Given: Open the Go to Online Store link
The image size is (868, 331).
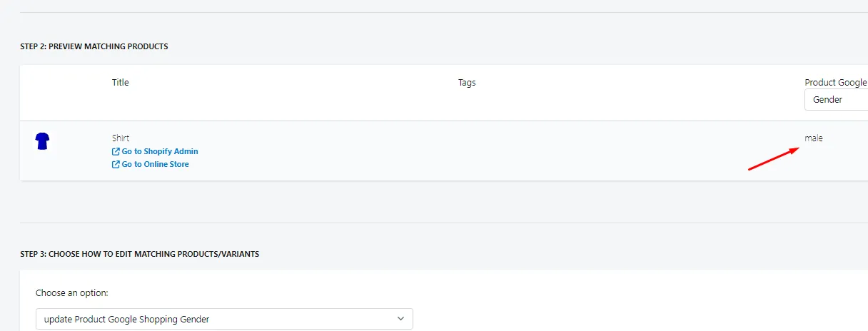Looking at the screenshot, I should 151,164.
